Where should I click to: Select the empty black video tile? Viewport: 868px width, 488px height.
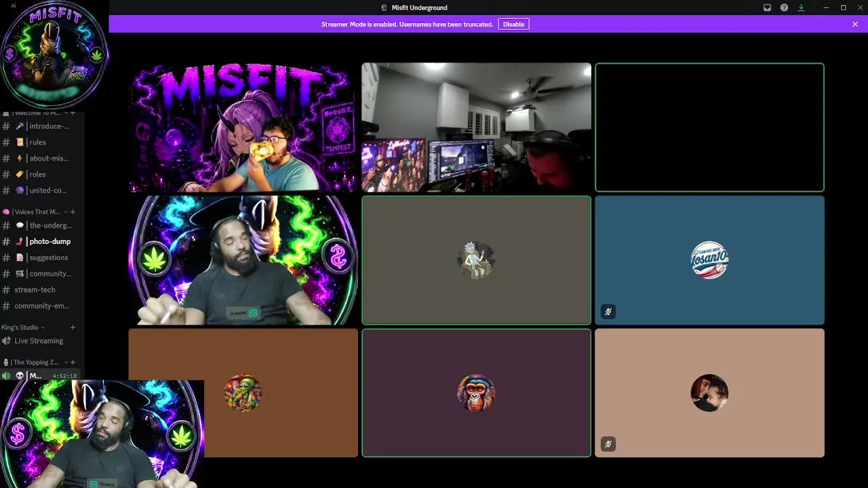click(x=709, y=127)
